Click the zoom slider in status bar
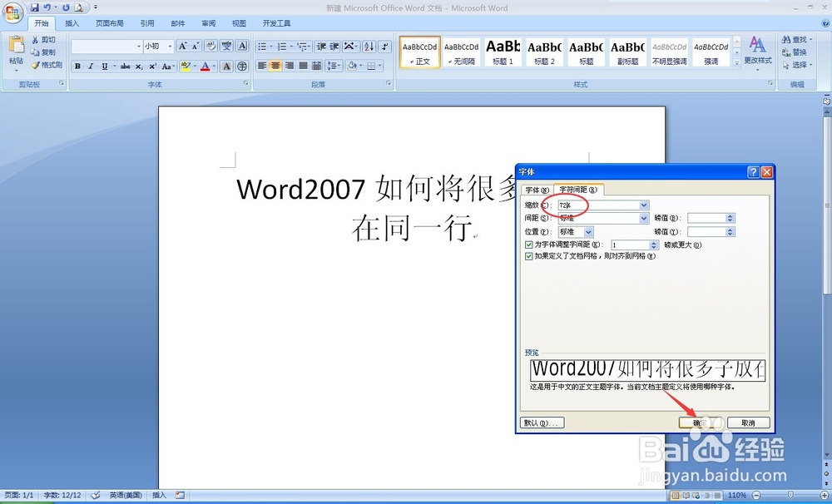The width and height of the screenshot is (832, 504). point(790,495)
